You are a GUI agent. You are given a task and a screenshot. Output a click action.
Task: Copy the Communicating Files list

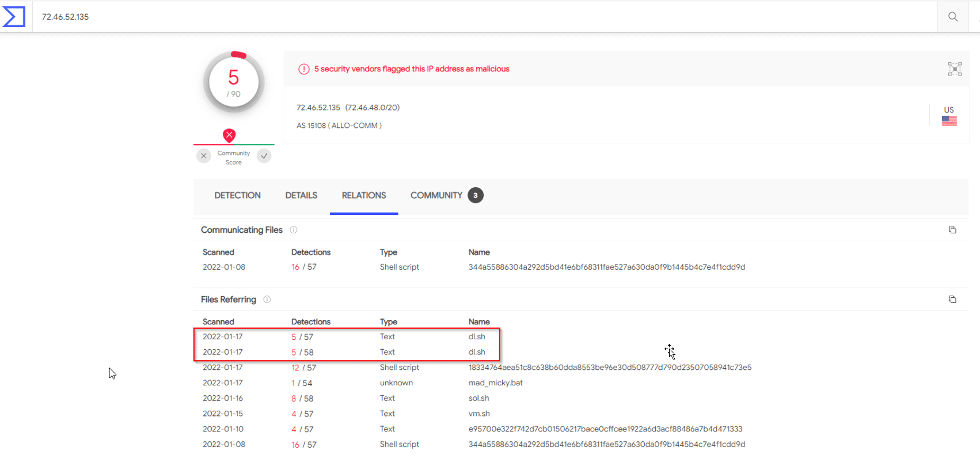click(952, 230)
